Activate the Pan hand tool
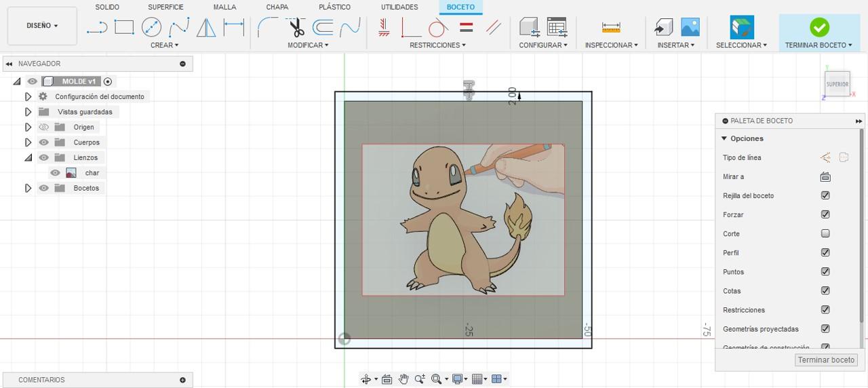 403,379
